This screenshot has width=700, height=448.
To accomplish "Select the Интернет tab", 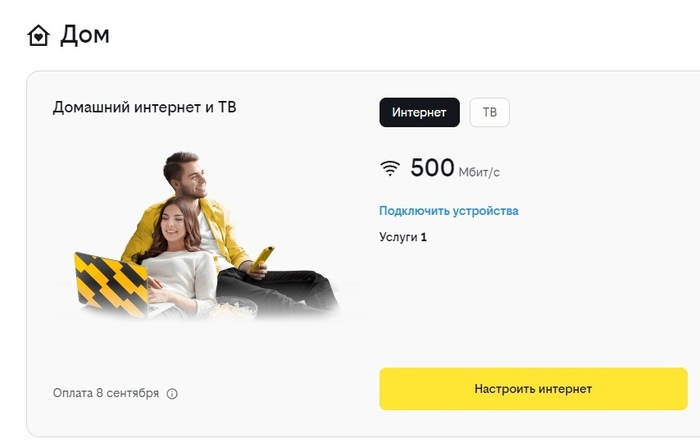I will 419,112.
